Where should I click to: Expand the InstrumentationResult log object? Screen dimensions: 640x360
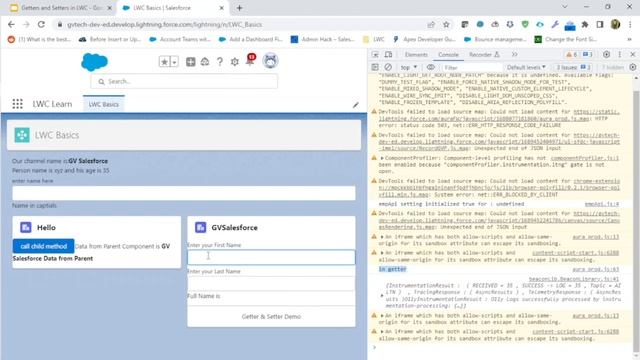(x=382, y=296)
